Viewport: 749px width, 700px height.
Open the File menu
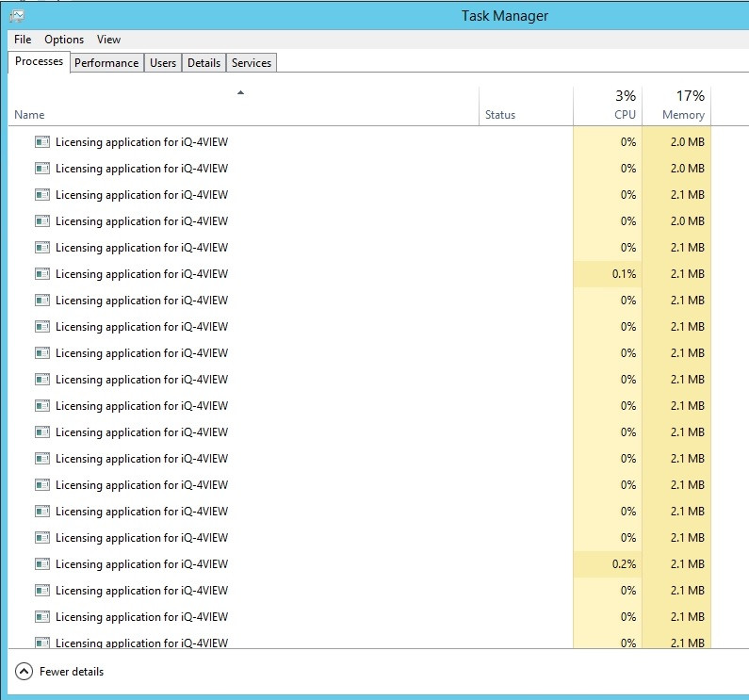tap(23, 40)
